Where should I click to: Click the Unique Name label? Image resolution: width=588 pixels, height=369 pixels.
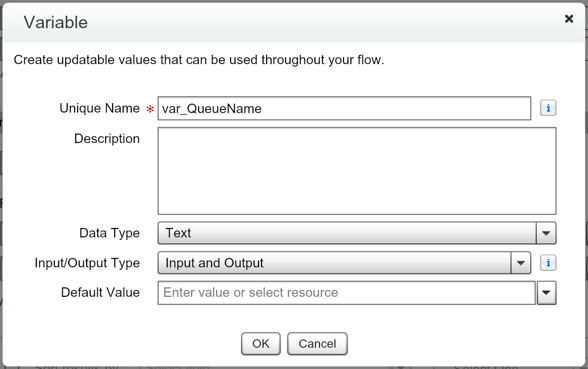[99, 108]
